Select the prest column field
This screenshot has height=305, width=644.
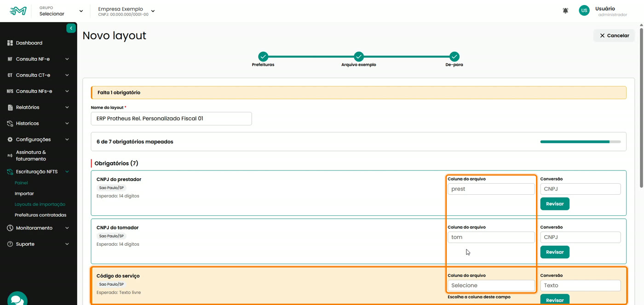click(491, 189)
